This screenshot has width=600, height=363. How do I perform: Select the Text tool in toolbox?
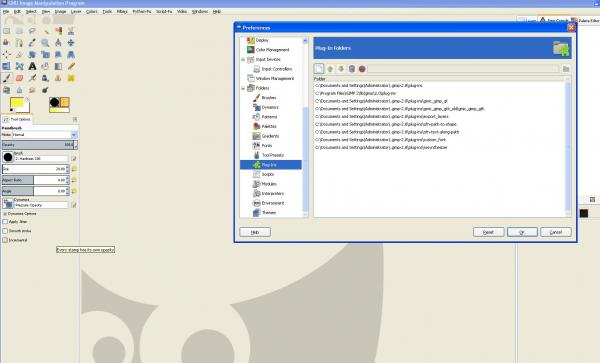tap(33, 66)
